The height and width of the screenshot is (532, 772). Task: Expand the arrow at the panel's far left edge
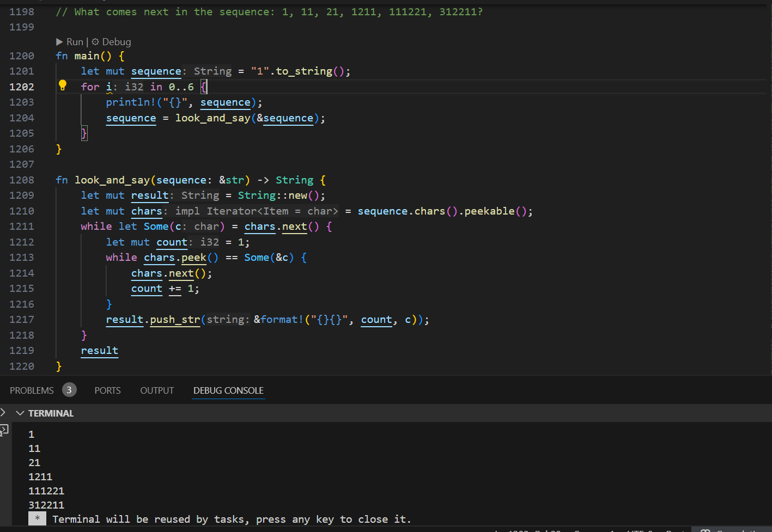[x=3, y=412]
